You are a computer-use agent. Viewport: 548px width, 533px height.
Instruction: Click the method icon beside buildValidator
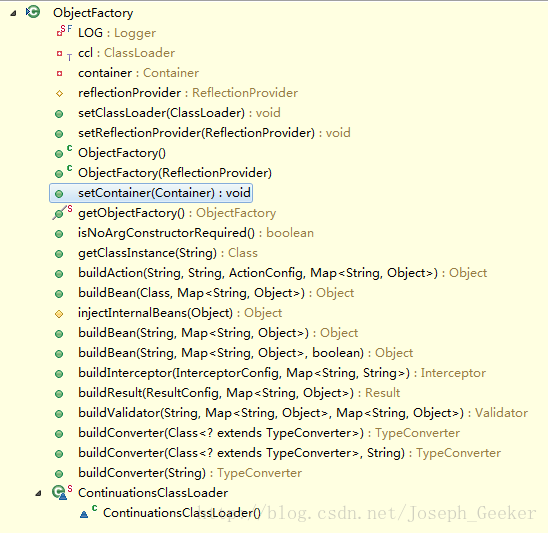pyautogui.click(x=59, y=413)
